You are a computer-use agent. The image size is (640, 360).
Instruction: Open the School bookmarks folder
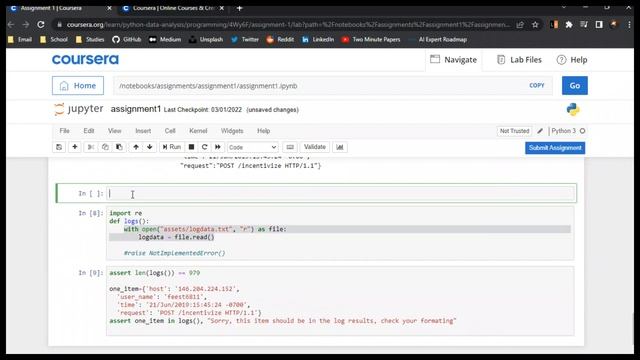(x=54, y=40)
